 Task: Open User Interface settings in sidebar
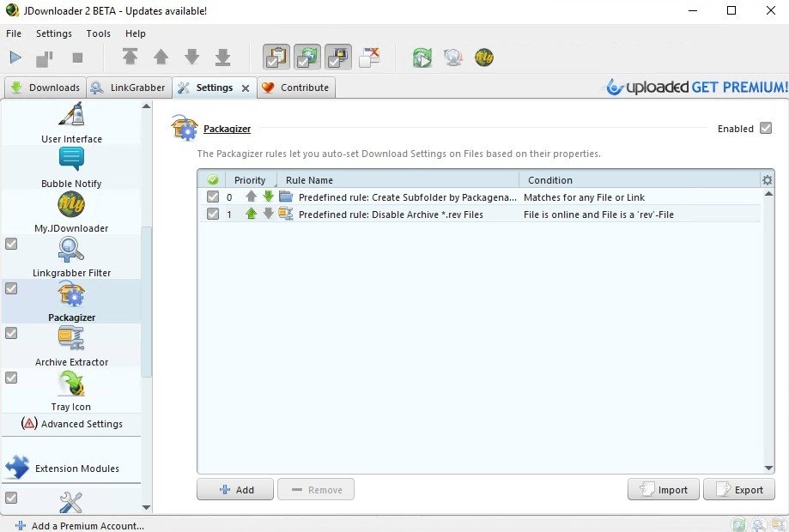(71, 124)
